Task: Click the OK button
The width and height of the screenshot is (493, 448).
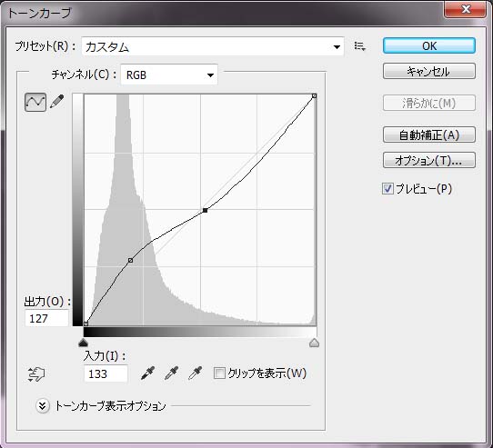Action: [429, 45]
